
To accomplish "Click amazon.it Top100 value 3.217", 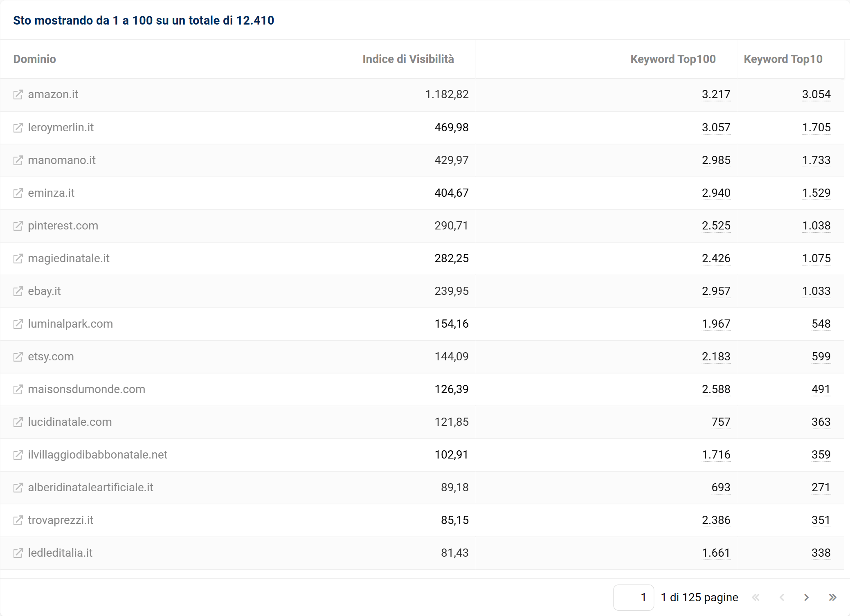I will tap(716, 94).
